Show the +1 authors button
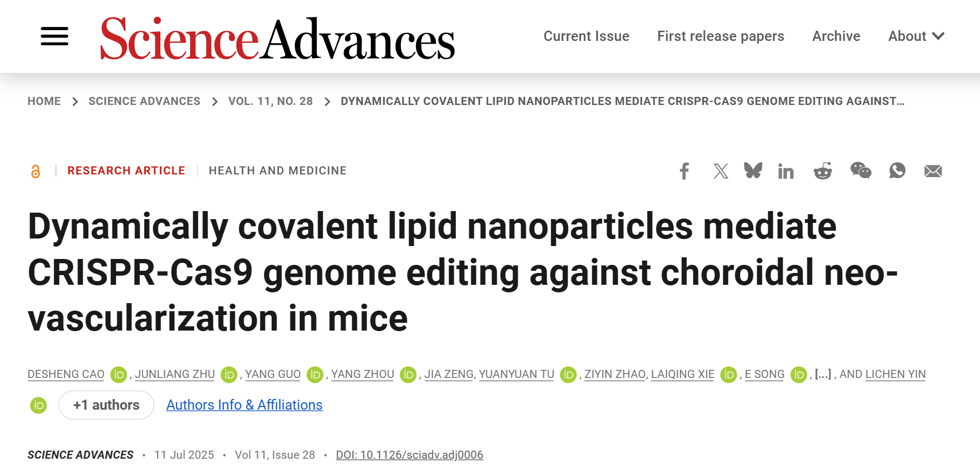This screenshot has height=470, width=980. click(107, 405)
